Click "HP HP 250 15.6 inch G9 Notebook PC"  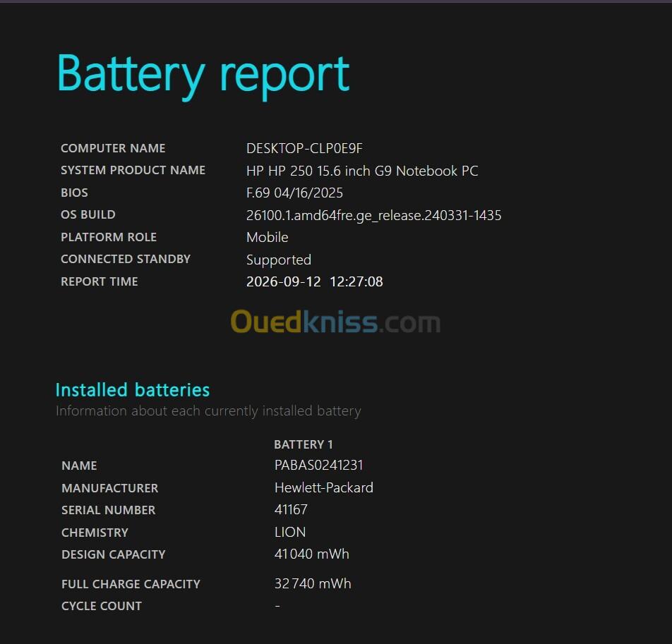(x=362, y=171)
